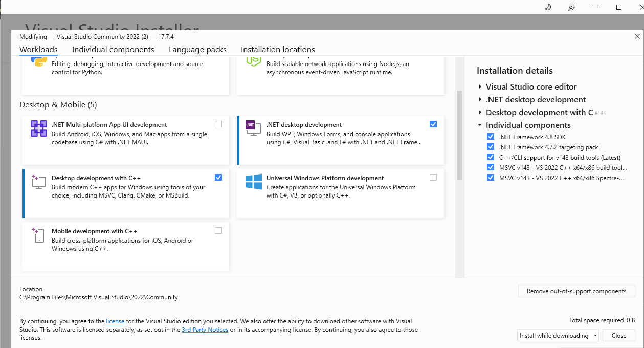Uncheck MSVC v143 x64/x86 build tools component
The width and height of the screenshot is (644, 348).
point(491,167)
